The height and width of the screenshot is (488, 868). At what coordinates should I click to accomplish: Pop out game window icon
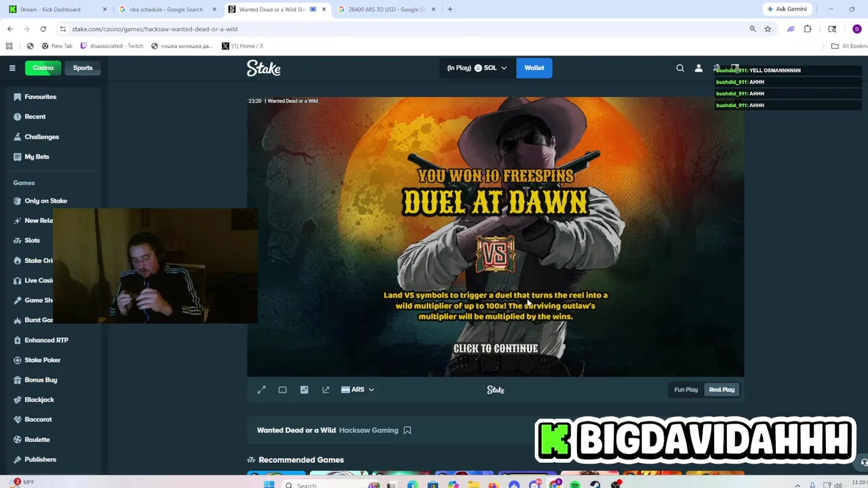(325, 390)
